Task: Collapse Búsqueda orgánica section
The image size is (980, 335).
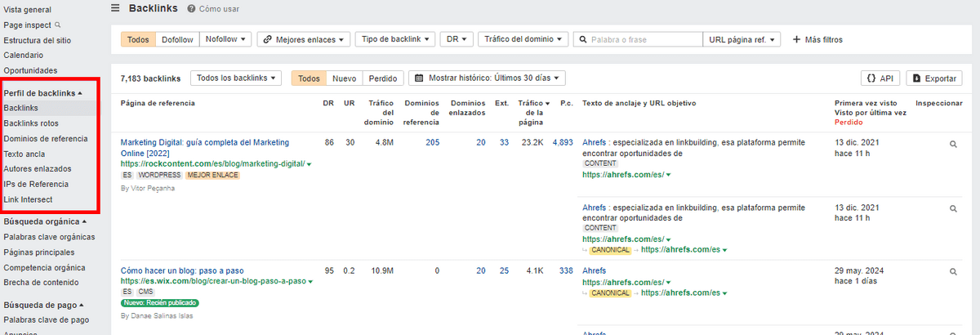Action: click(45, 221)
